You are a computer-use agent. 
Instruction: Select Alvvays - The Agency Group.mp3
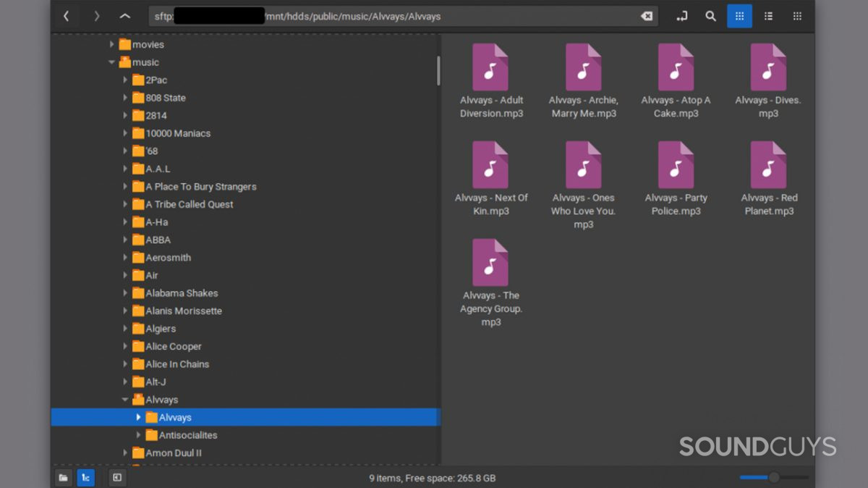pyautogui.click(x=491, y=277)
